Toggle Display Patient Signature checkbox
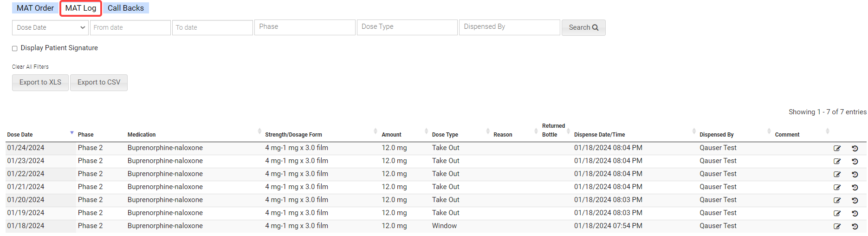 coord(15,48)
